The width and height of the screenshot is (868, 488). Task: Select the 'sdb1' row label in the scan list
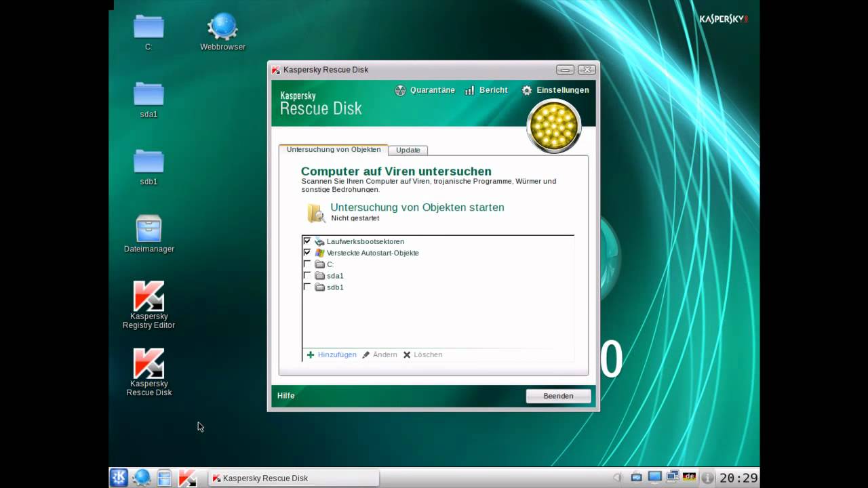335,287
